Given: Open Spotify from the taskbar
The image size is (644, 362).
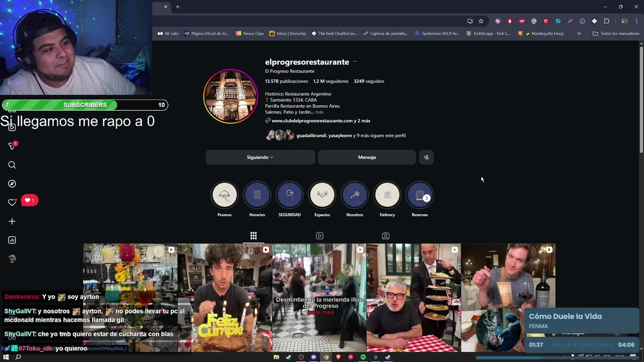Looking at the screenshot, I should [x=363, y=357].
